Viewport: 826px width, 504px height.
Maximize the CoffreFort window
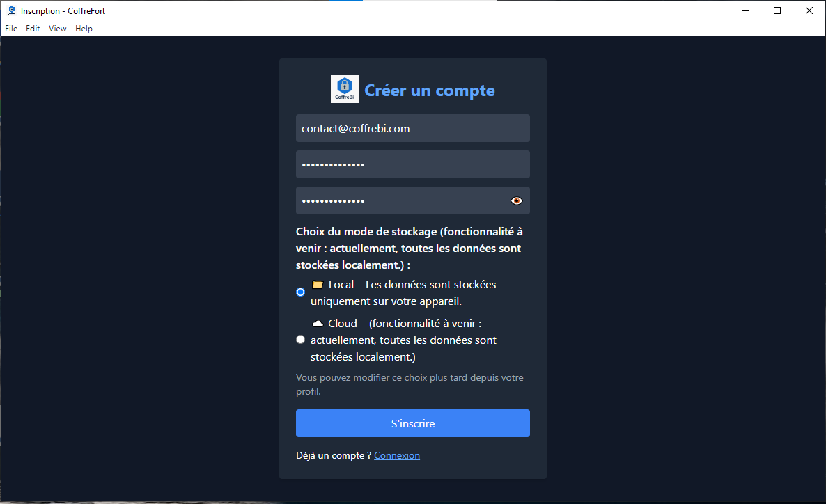777,10
